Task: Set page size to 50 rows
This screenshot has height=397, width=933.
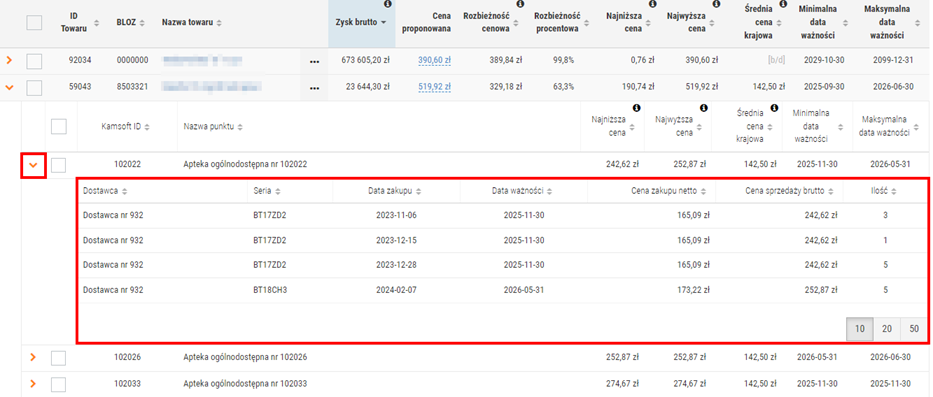Action: pyautogui.click(x=914, y=329)
